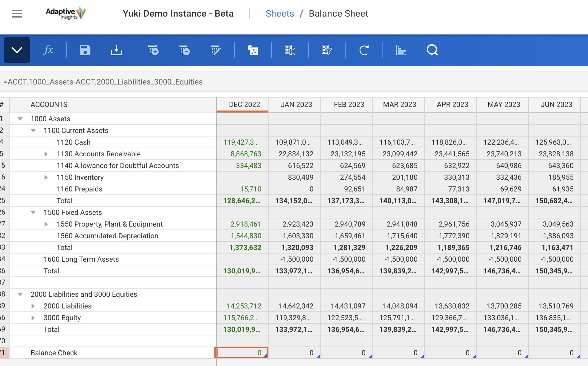The image size is (588, 366).
Task: Open the toolbar chevron dropdown
Action: [17, 50]
